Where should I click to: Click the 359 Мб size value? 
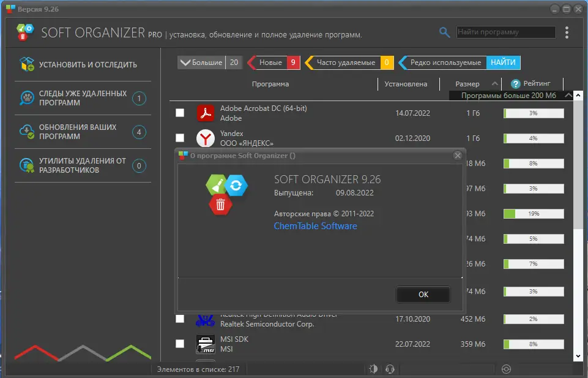tap(473, 344)
